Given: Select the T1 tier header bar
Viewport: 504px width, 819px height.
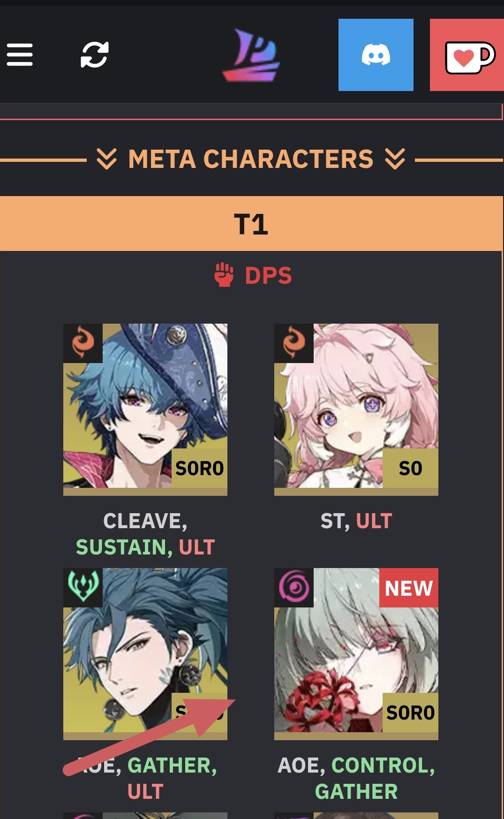Looking at the screenshot, I should tap(251, 224).
